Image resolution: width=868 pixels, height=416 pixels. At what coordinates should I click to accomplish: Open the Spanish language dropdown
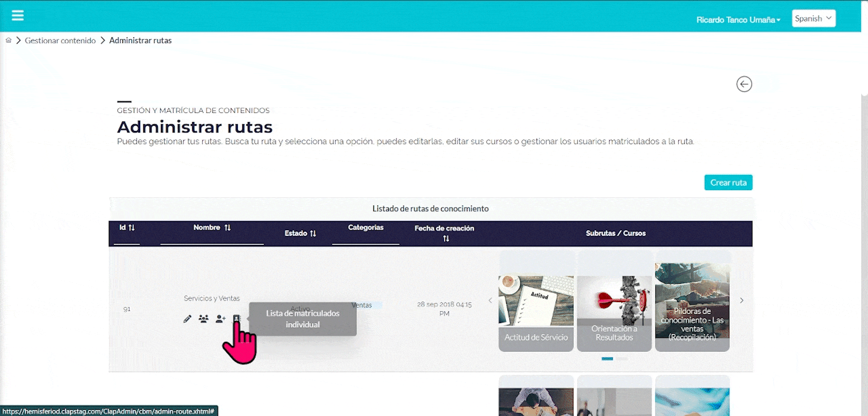pyautogui.click(x=814, y=19)
